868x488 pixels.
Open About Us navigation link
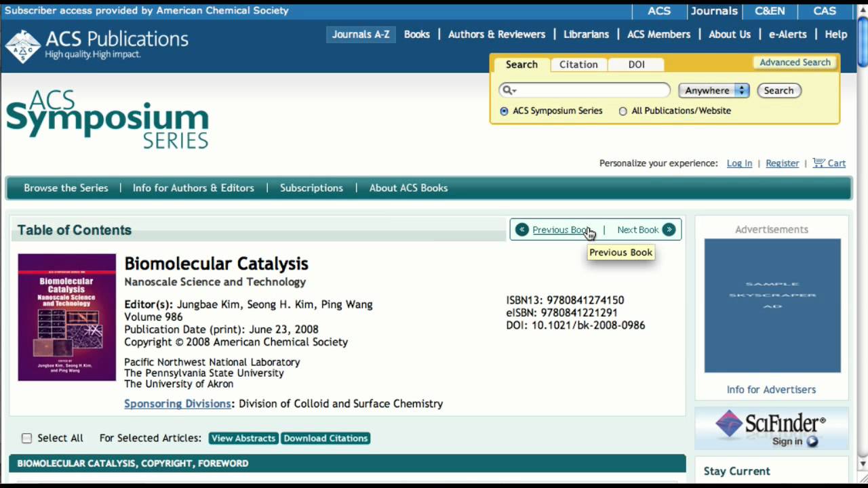point(730,35)
